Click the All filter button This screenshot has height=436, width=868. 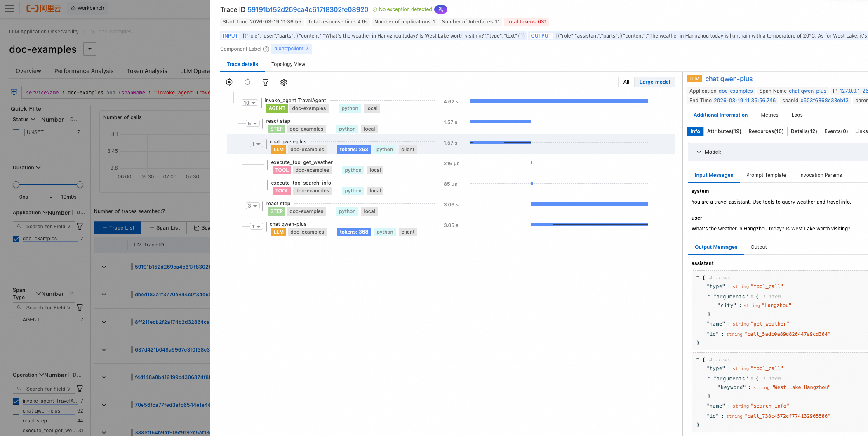(x=626, y=82)
